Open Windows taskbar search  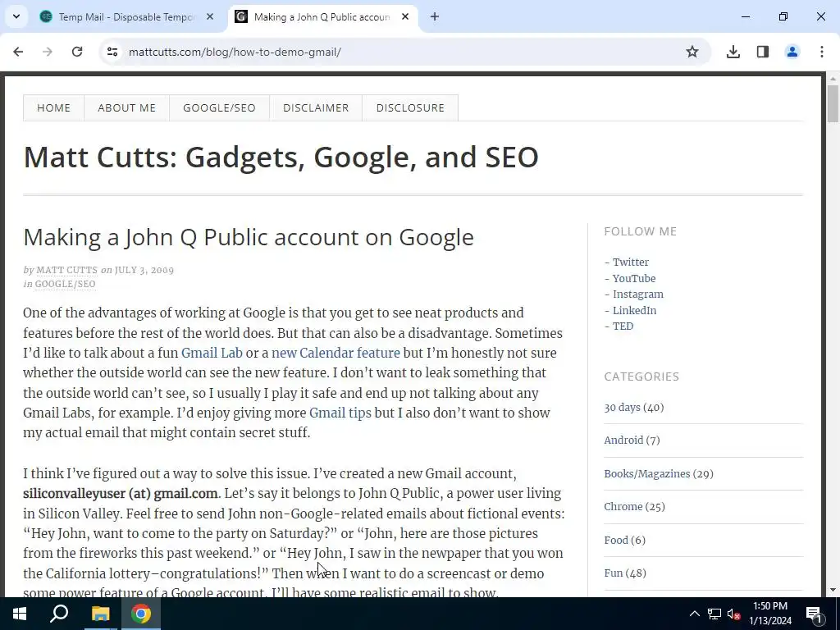click(x=59, y=614)
